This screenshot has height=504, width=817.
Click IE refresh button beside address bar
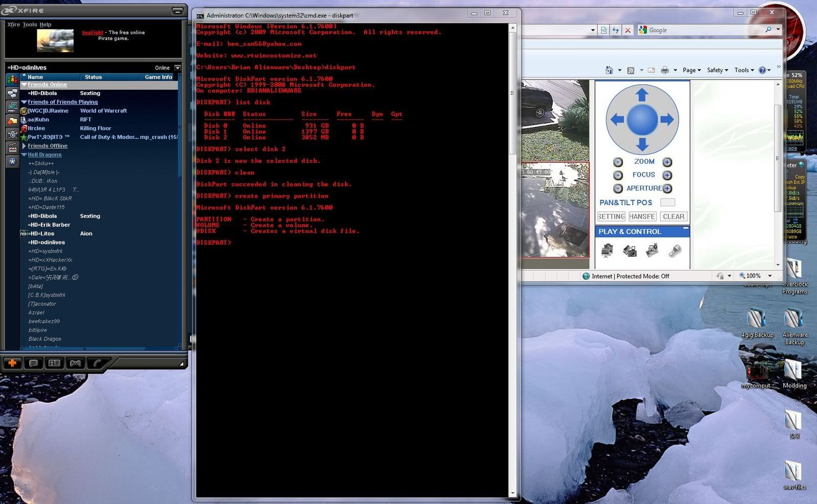(616, 30)
